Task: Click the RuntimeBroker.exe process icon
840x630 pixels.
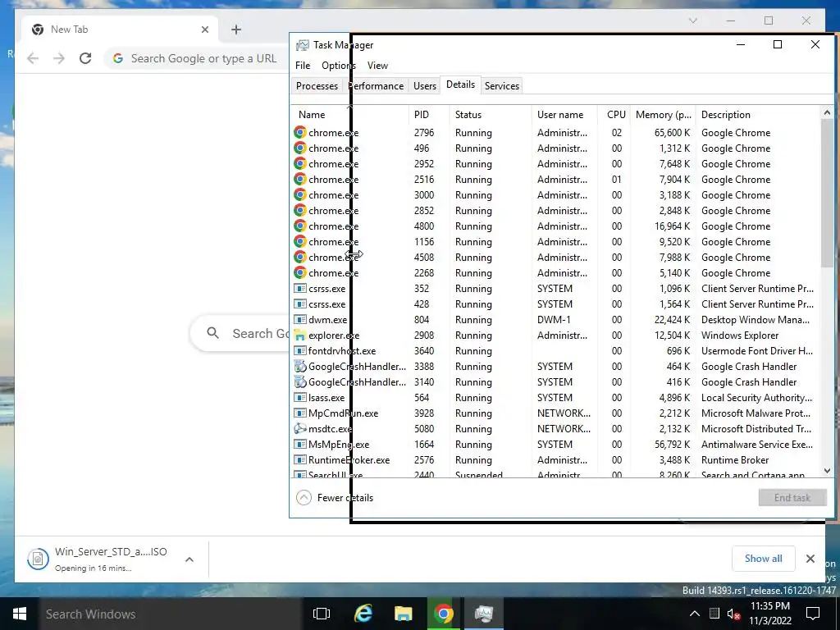Action: pos(300,459)
